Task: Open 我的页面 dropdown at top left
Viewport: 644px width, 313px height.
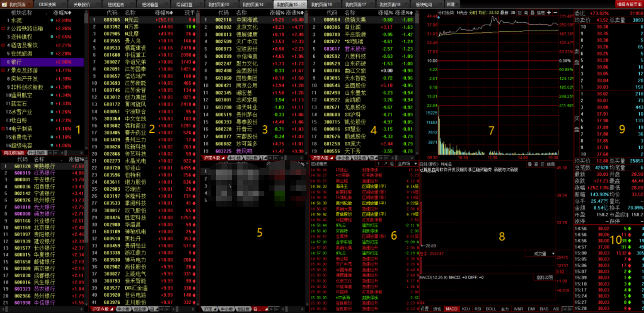Action: pos(30,4)
